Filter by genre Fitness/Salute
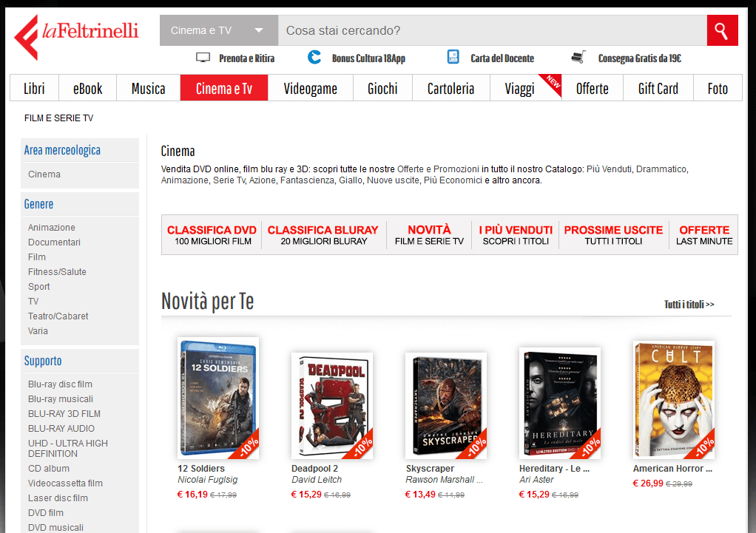 pyautogui.click(x=57, y=272)
